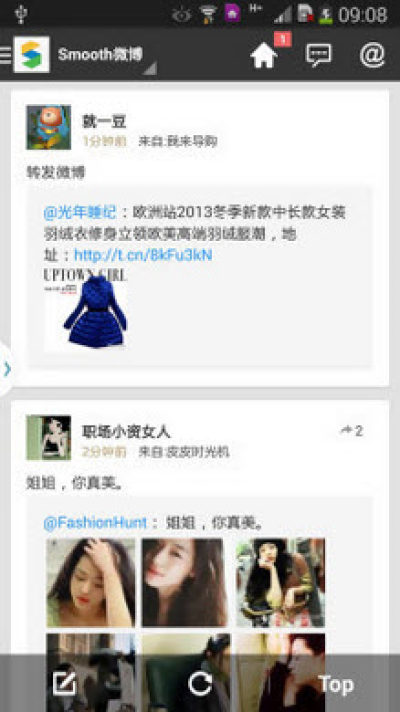Compose a new post with the pencil icon
400x712 pixels.
tap(64, 684)
